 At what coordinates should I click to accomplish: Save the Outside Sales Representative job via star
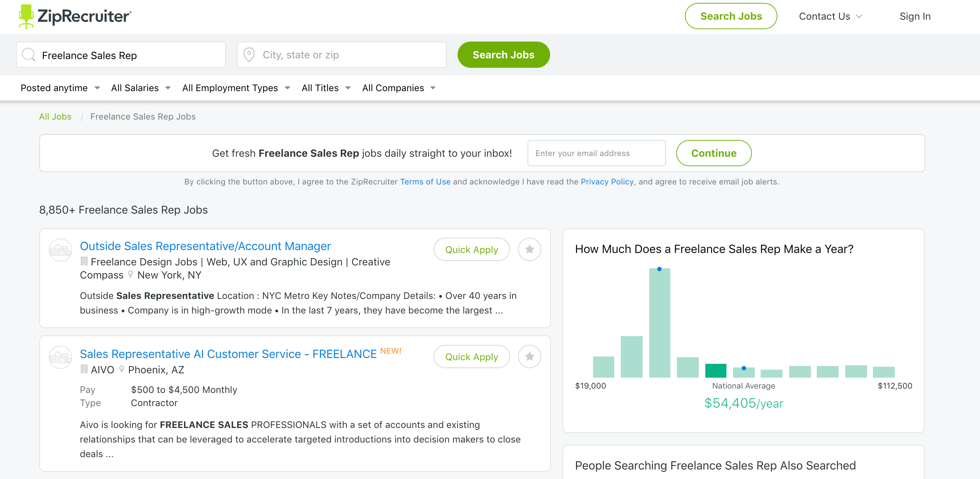coord(530,249)
